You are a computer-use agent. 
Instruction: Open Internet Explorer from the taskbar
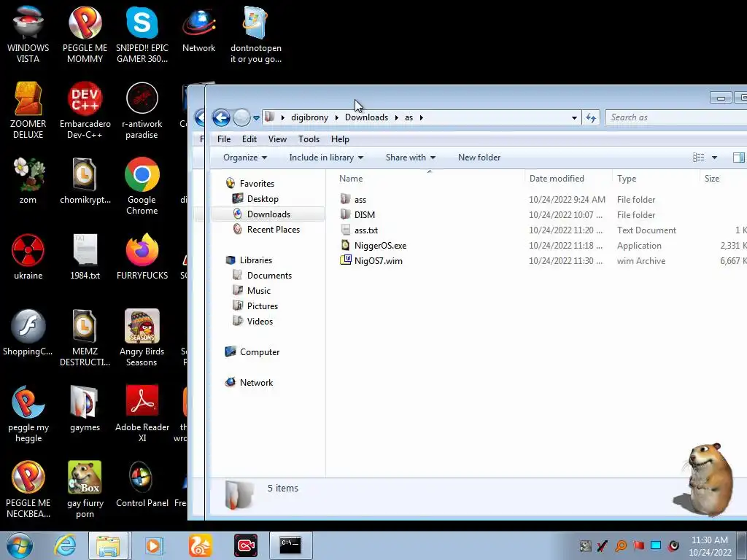65,545
